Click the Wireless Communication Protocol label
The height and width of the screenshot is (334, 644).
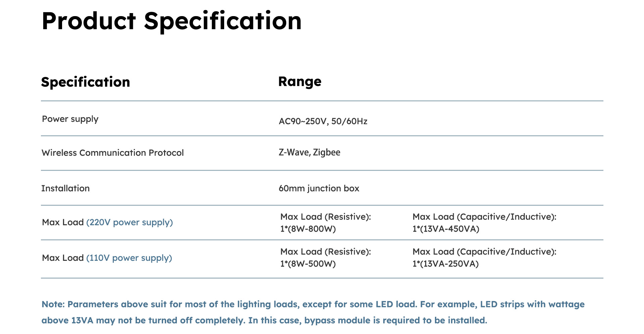click(x=113, y=153)
